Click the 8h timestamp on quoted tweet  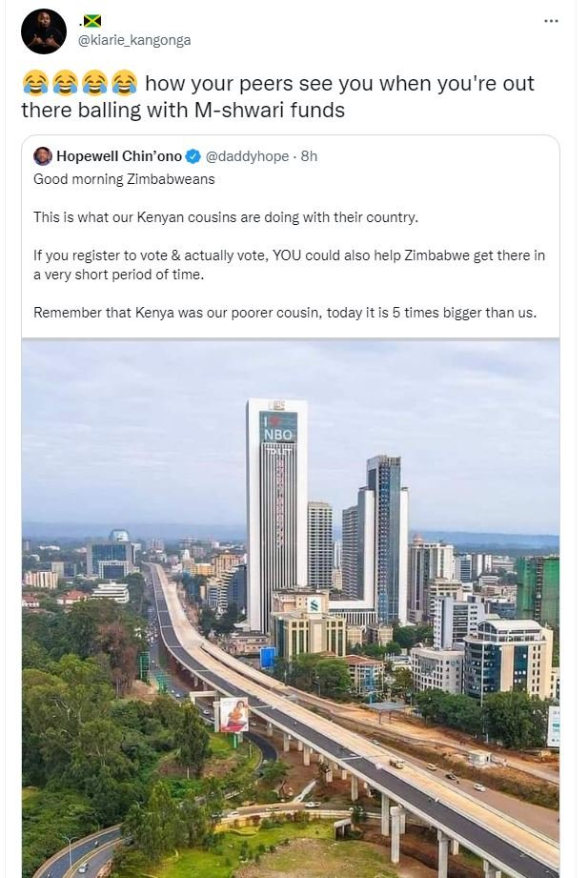[309, 156]
